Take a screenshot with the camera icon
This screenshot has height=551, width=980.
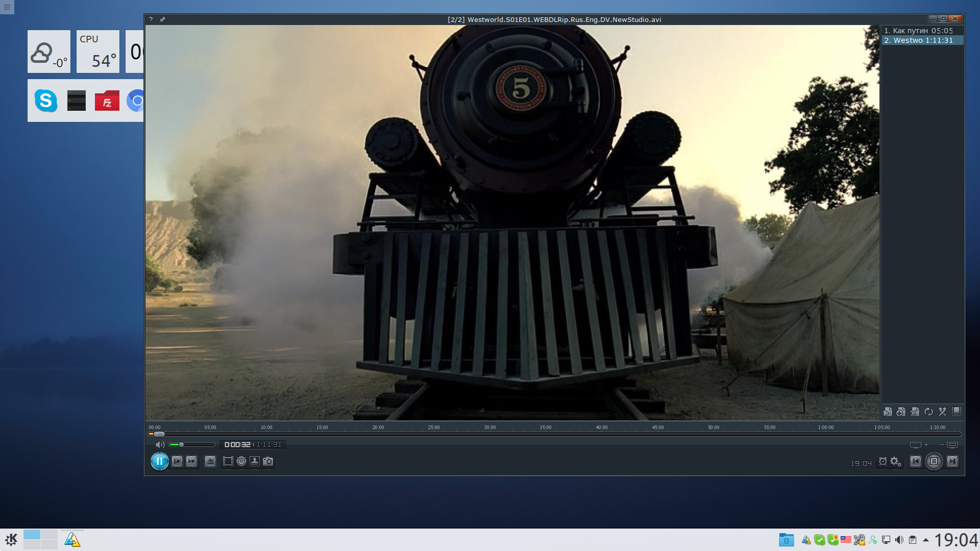pos(268,462)
